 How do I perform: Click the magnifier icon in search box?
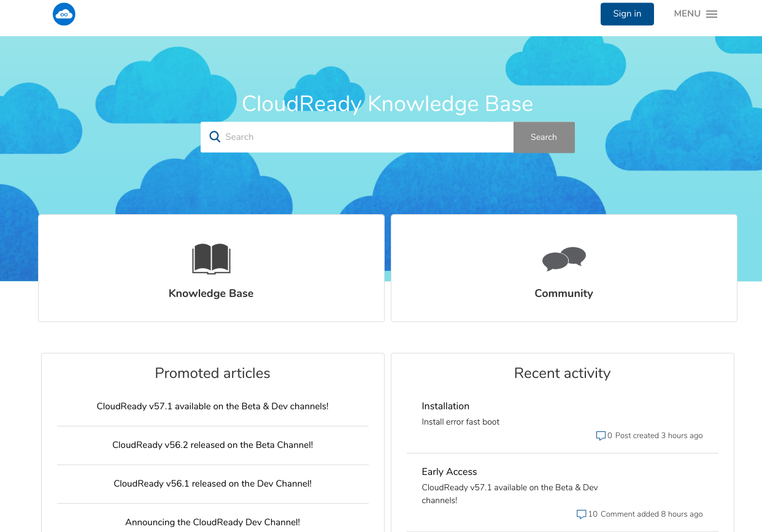[215, 137]
